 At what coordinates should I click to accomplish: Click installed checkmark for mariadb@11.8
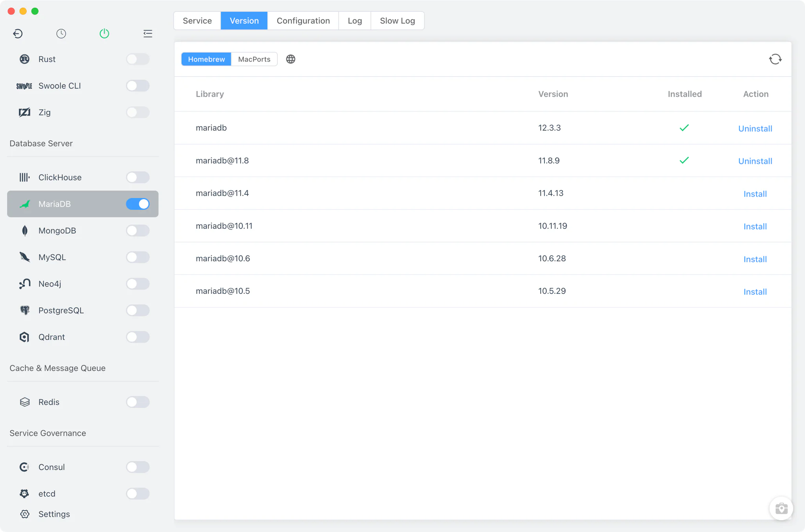tap(684, 160)
